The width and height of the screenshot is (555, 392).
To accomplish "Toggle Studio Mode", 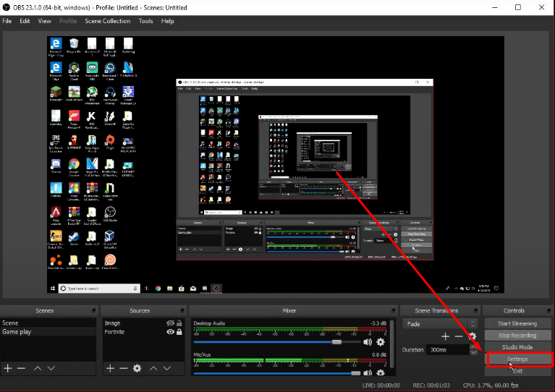I will click(517, 347).
